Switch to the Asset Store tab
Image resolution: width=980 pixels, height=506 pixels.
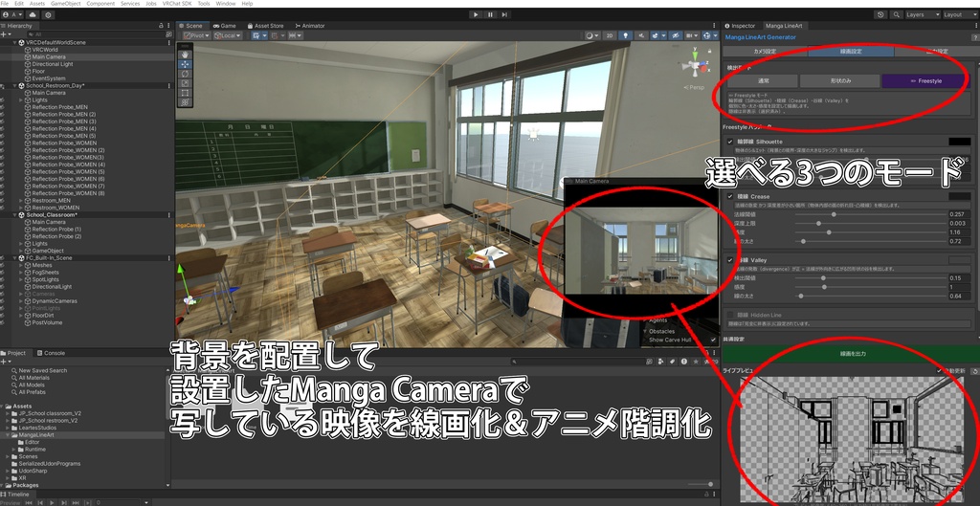(x=266, y=26)
